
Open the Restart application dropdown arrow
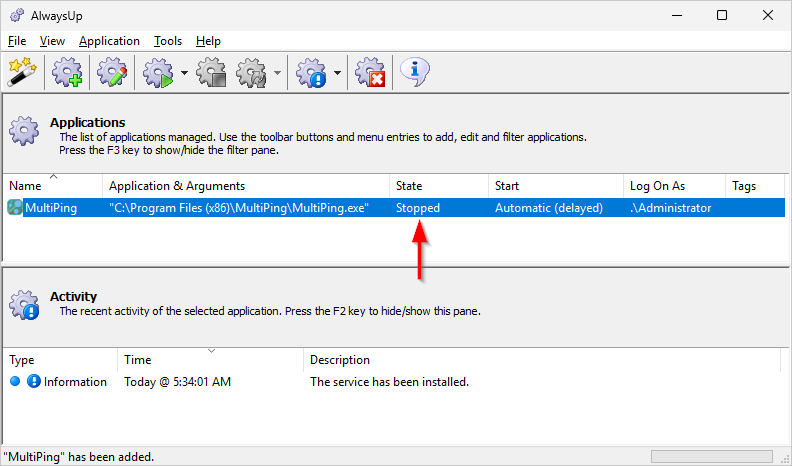[x=277, y=73]
